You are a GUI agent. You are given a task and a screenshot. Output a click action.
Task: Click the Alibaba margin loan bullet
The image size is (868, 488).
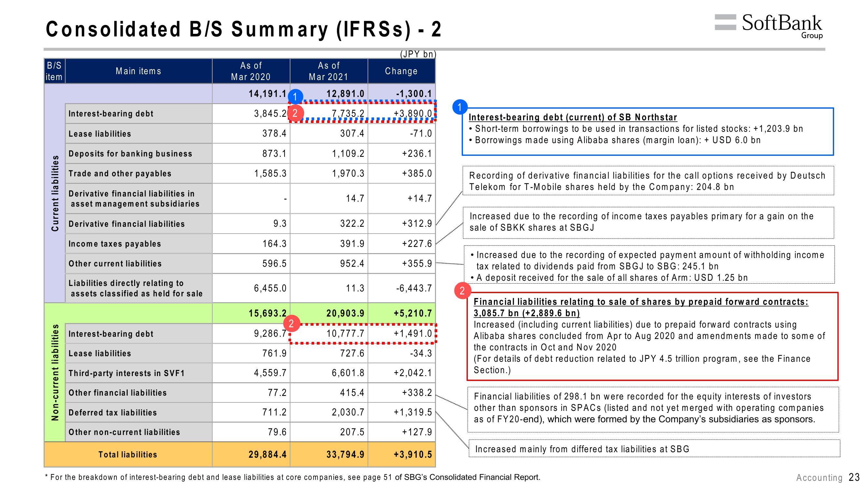pos(615,140)
